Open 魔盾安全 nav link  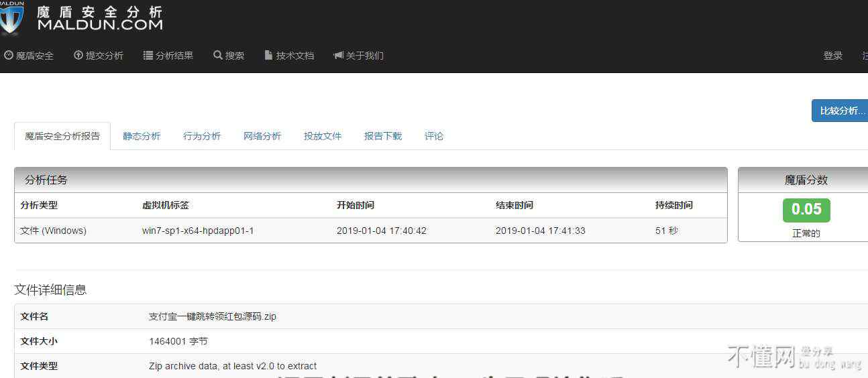[x=29, y=56]
